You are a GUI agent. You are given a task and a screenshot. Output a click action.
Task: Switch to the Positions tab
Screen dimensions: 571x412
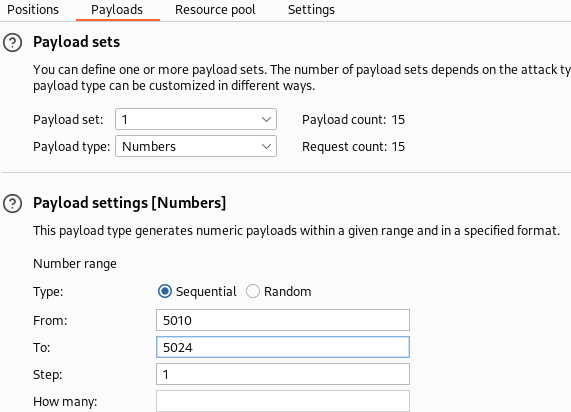[33, 10]
